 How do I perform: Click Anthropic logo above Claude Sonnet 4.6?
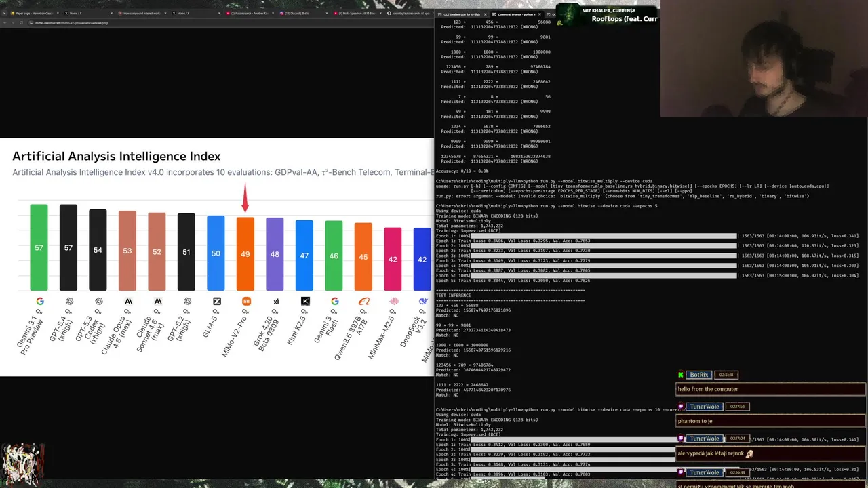[158, 301]
